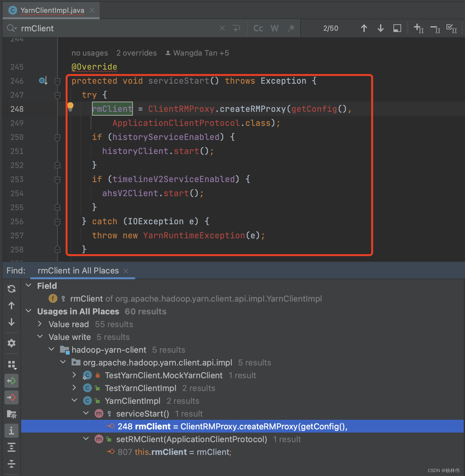This screenshot has width=465, height=476.
Task: Go to next search occurrence
Action: point(381,28)
